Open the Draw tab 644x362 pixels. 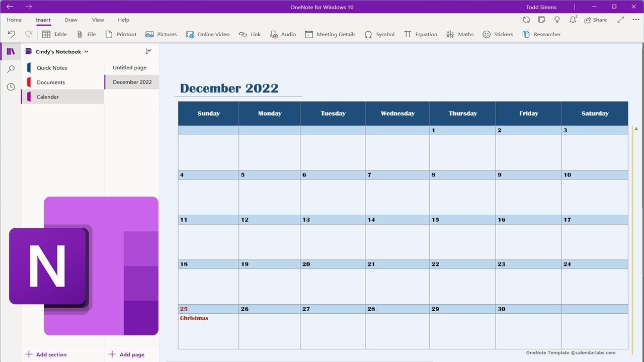(x=71, y=20)
